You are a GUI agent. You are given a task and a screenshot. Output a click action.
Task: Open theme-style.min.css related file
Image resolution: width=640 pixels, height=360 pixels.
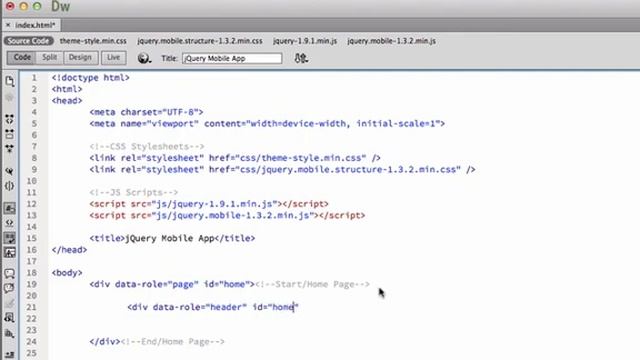click(x=93, y=41)
